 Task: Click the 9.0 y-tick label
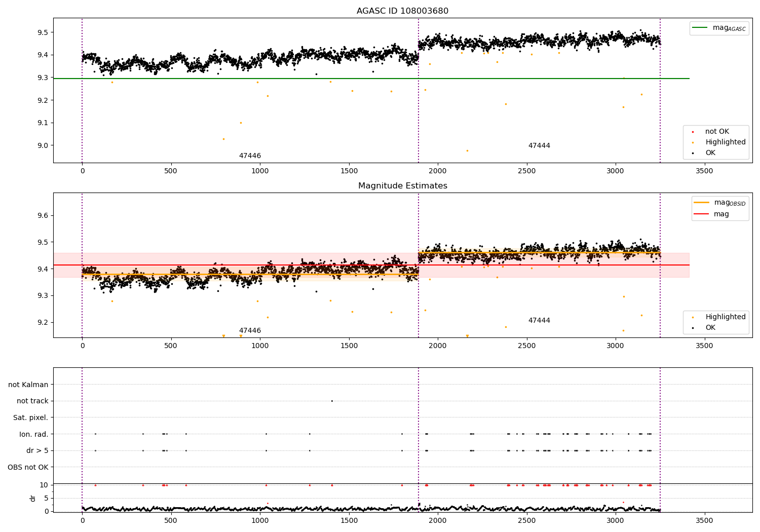(x=43, y=145)
